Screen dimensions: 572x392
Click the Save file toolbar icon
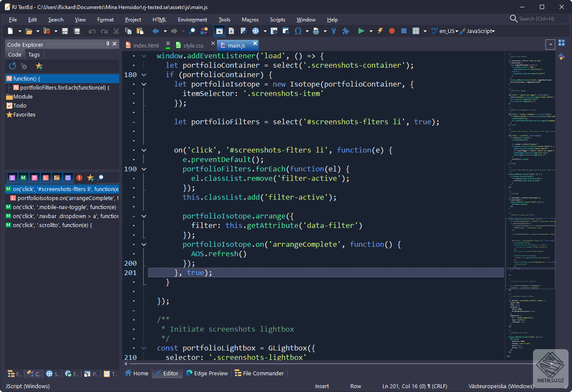coord(65,31)
